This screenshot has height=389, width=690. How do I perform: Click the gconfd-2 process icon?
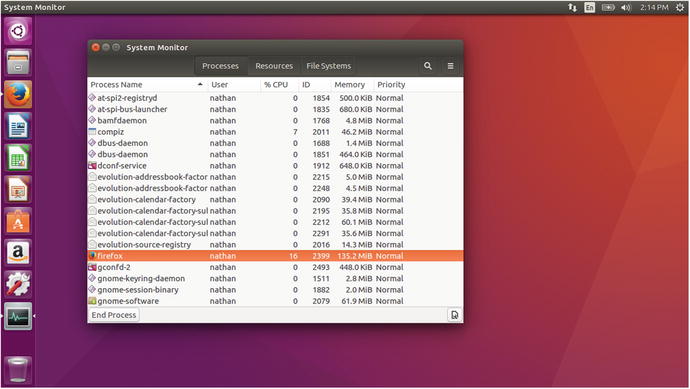click(x=92, y=267)
